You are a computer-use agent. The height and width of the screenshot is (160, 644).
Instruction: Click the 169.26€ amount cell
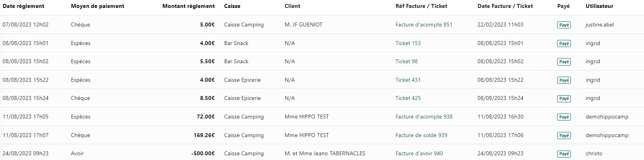point(204,135)
